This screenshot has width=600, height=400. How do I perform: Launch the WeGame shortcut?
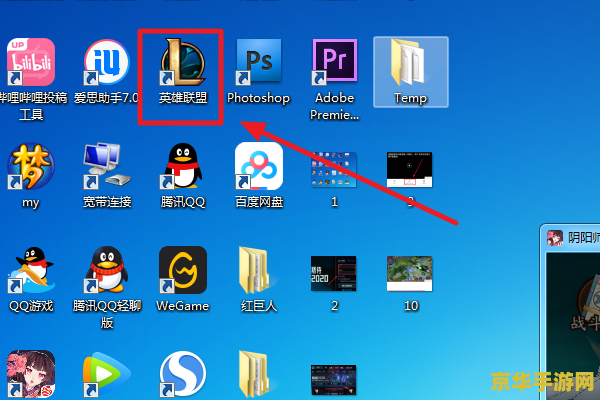pos(183,270)
